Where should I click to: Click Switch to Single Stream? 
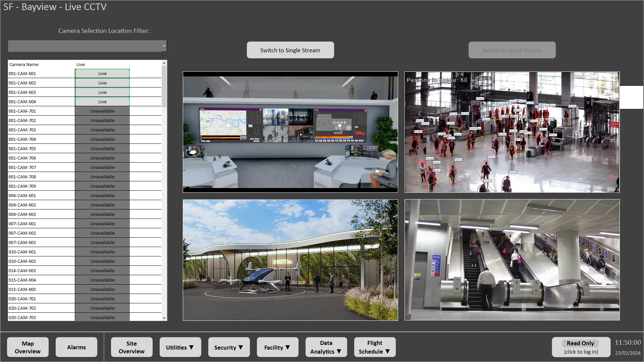[x=290, y=50]
